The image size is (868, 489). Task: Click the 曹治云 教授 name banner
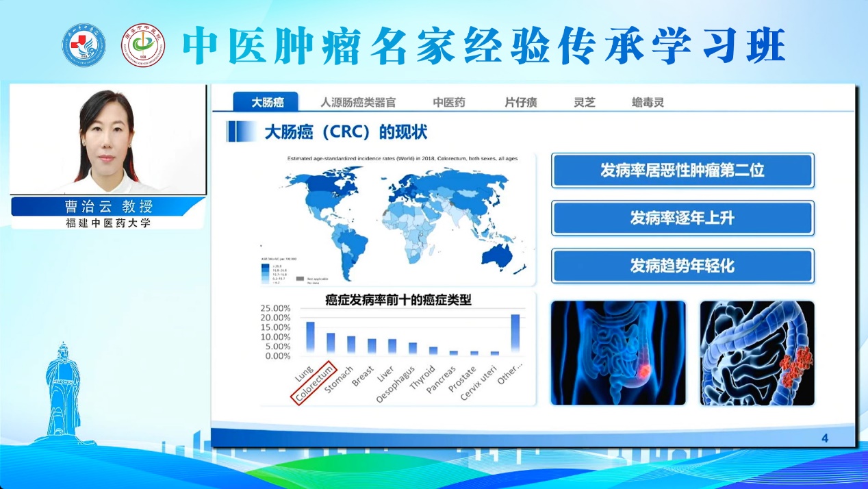(108, 206)
